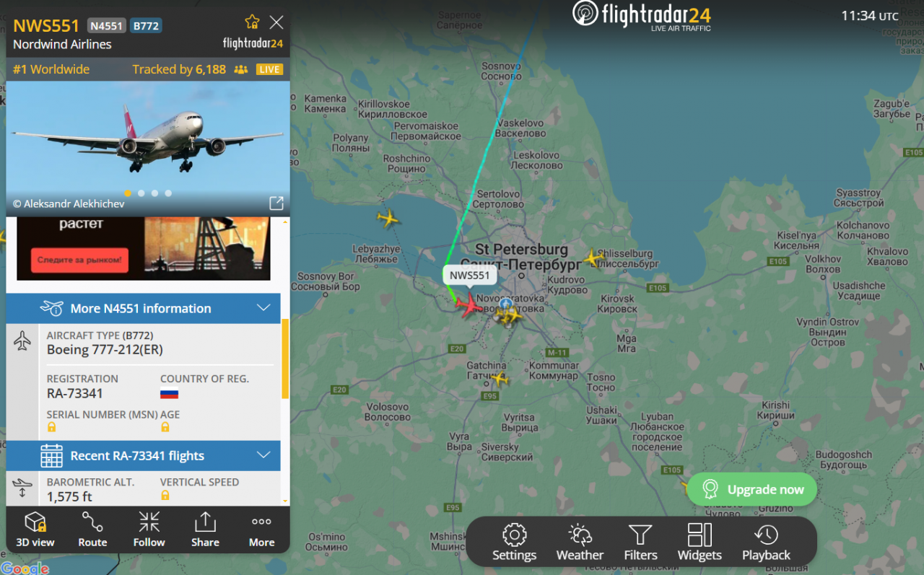Screen dimensions: 924x575
Task: Open aircraft photo in external link
Action: (276, 203)
